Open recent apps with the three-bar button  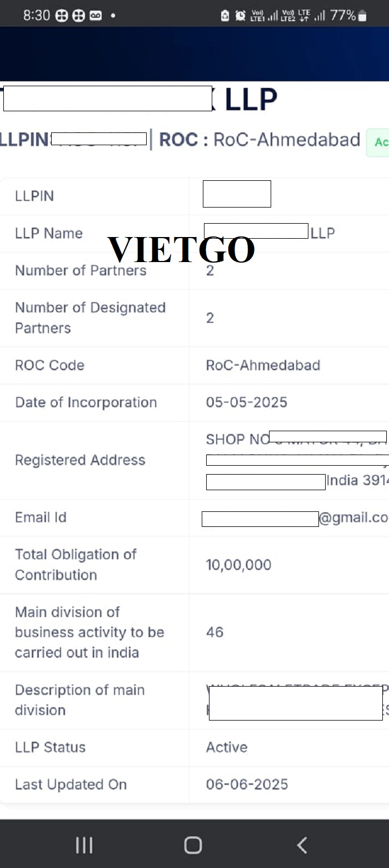(x=84, y=845)
